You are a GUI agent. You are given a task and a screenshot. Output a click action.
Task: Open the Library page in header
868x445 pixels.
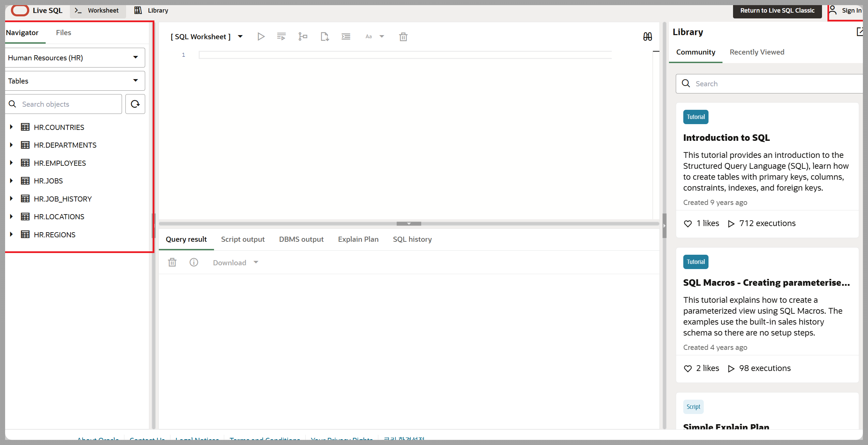152,10
